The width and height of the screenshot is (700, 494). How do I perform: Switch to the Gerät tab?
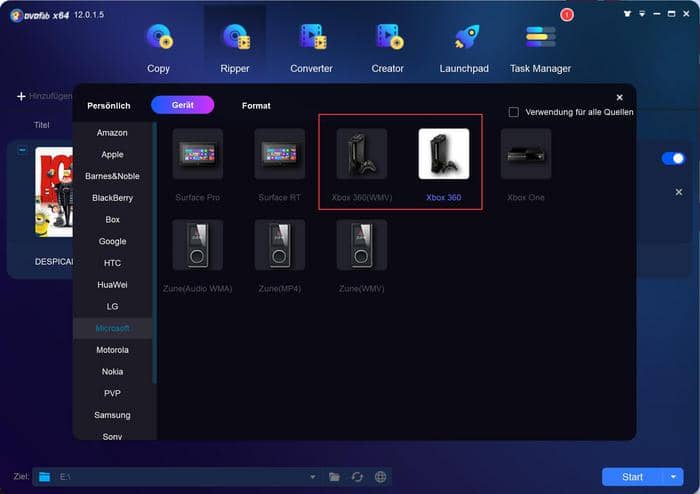tap(183, 105)
